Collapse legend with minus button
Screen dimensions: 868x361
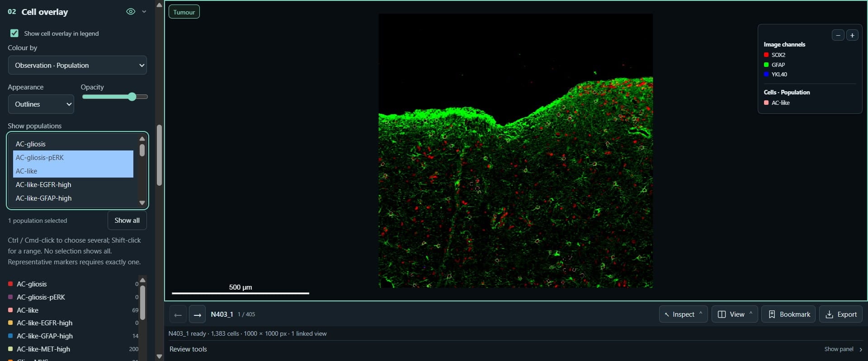838,35
